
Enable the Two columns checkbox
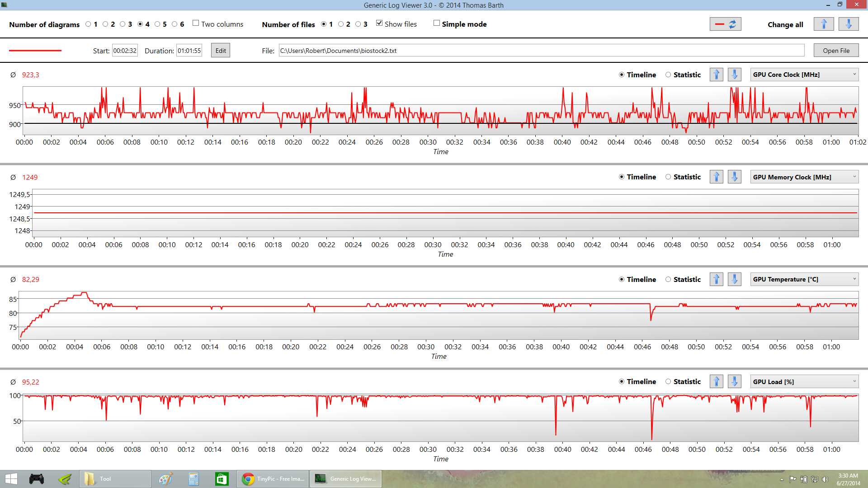[x=196, y=23]
